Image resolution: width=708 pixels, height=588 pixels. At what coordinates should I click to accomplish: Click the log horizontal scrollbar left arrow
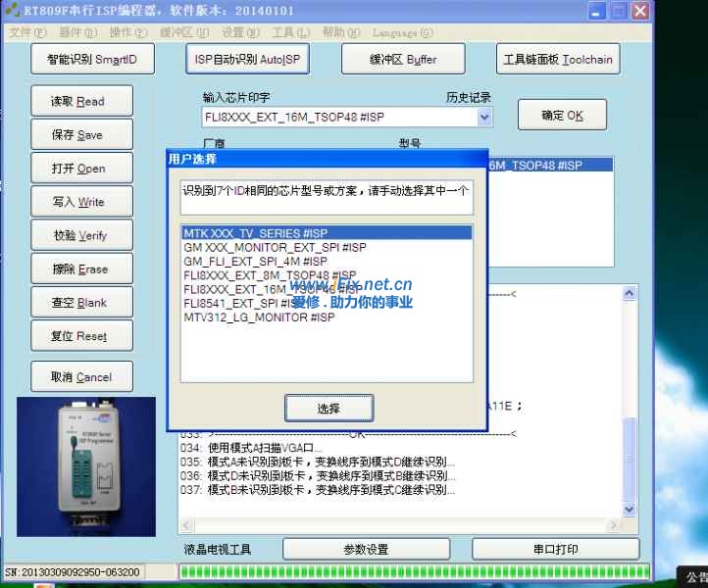[x=186, y=525]
